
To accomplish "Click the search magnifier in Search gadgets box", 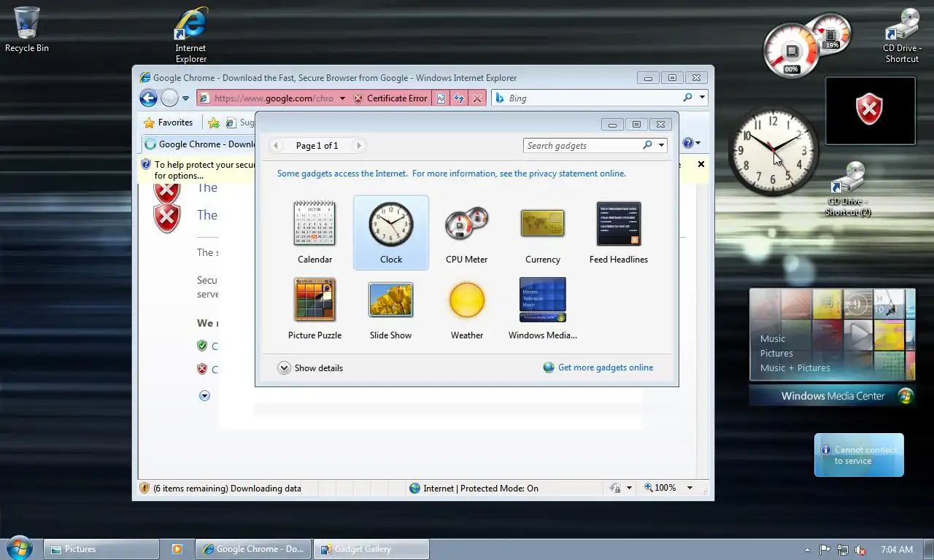I will [647, 145].
